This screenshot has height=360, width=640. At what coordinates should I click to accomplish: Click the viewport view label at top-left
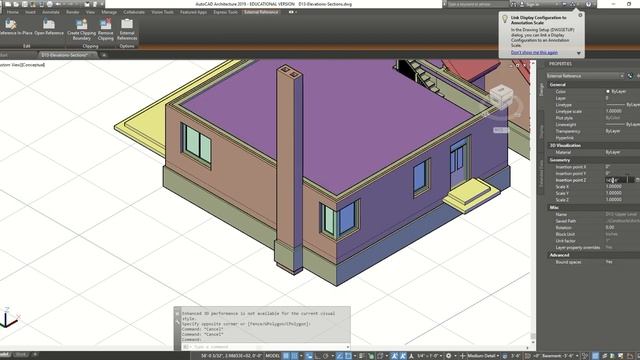pyautogui.click(x=22, y=65)
